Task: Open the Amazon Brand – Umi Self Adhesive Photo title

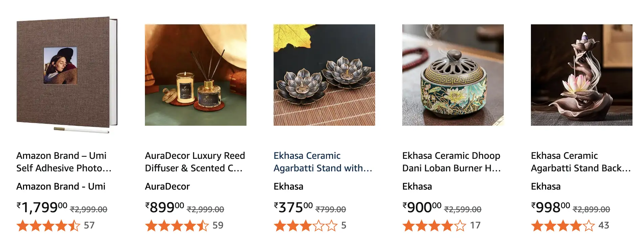Action: (64, 162)
